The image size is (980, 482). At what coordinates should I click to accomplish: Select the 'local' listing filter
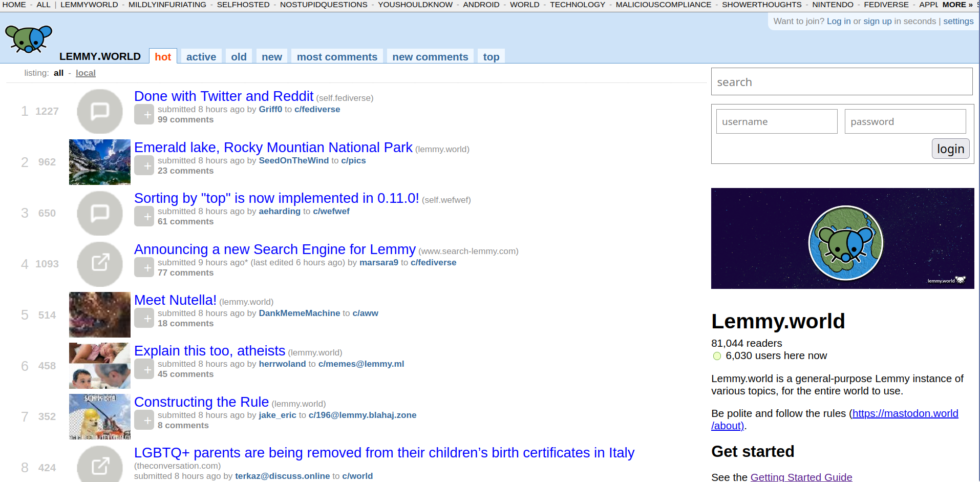coord(86,73)
